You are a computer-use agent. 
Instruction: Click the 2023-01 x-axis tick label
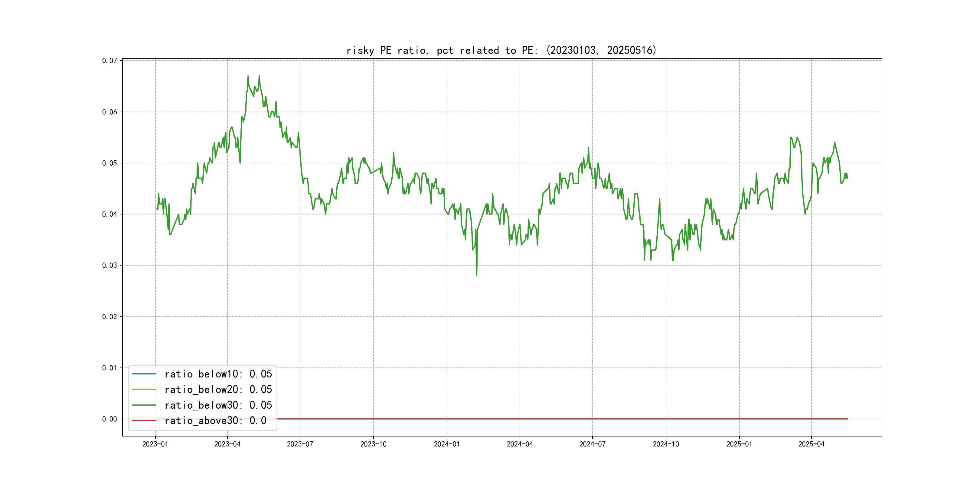click(x=155, y=444)
